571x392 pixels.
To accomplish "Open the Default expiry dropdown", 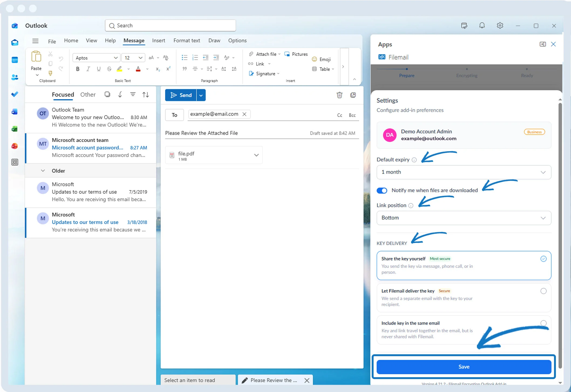I will [464, 172].
